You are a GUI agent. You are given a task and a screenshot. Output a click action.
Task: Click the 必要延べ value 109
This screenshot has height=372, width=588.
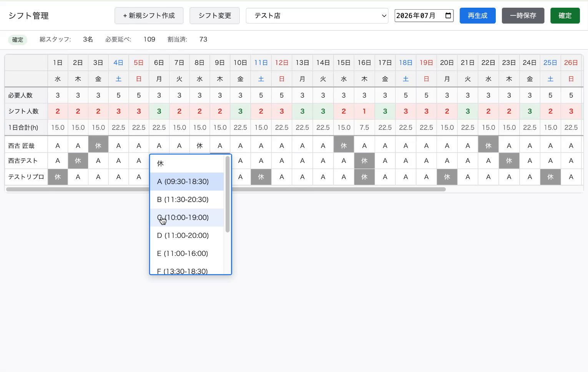pyautogui.click(x=149, y=39)
